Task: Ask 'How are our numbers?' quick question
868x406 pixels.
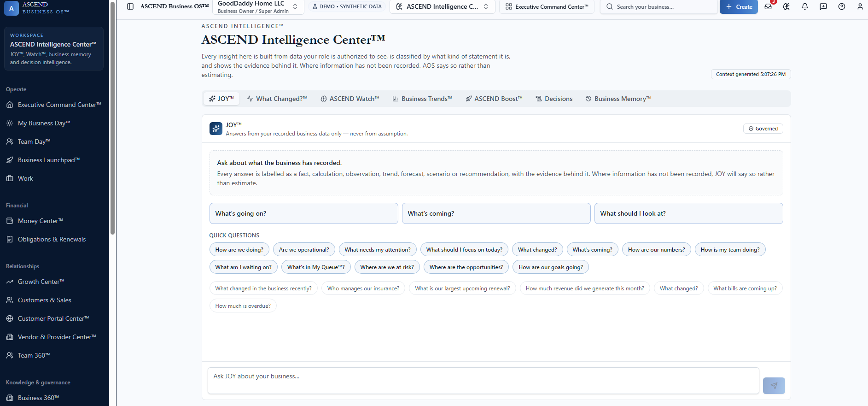Action: pos(657,250)
